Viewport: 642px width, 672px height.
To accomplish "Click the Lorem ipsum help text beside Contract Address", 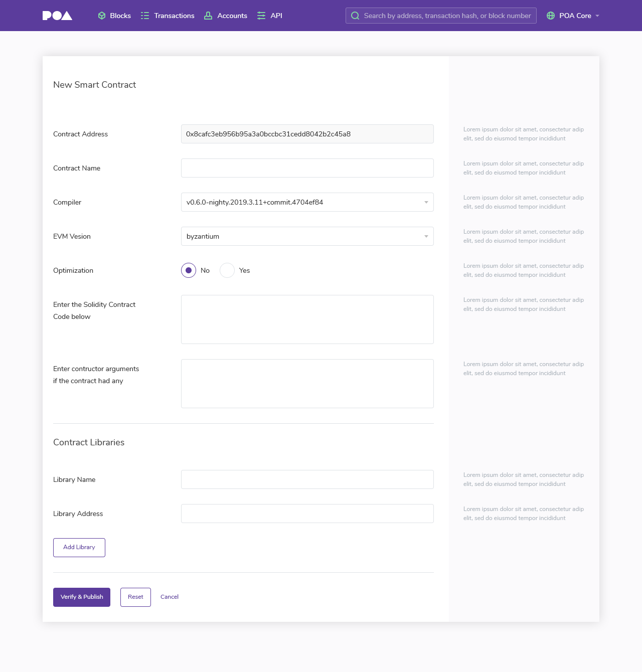I will click(524, 134).
